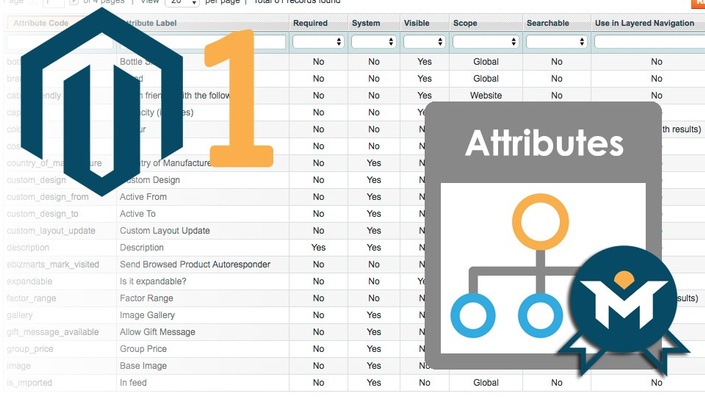This screenshot has height=397, width=705.
Task: Select the 'ebizmarts_mark_visited' attribute code
Action: click(x=53, y=264)
